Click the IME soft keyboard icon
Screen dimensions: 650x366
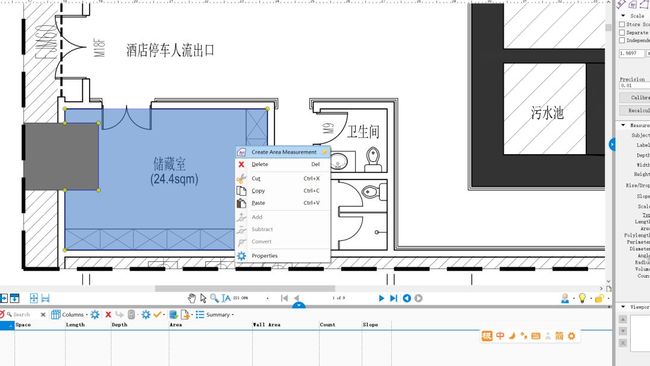click(536, 336)
